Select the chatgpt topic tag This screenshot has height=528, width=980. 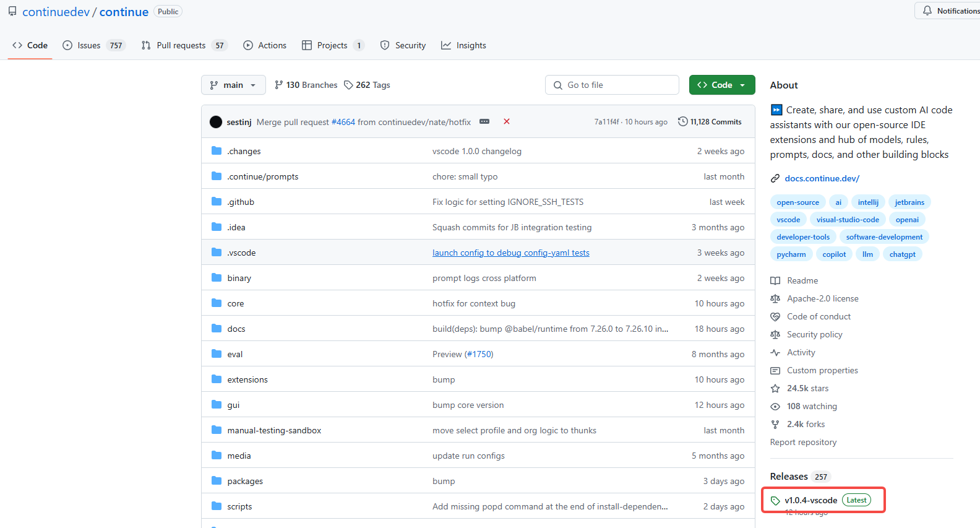click(903, 254)
